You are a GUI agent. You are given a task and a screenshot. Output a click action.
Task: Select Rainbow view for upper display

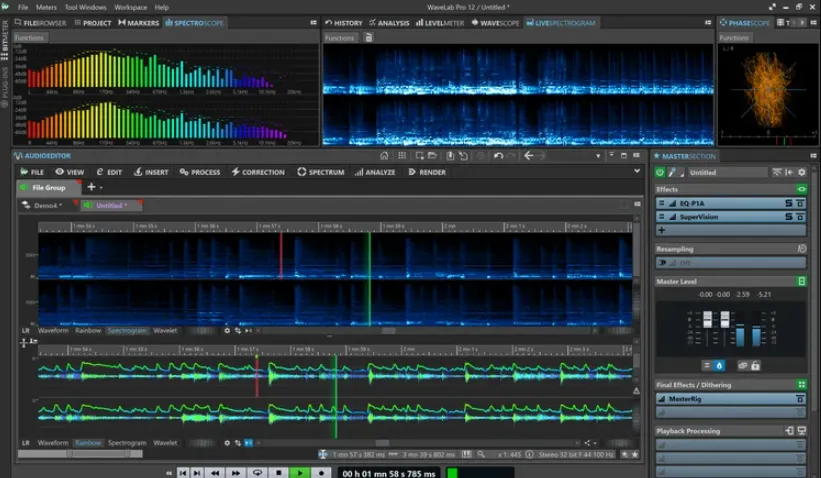[88, 331]
